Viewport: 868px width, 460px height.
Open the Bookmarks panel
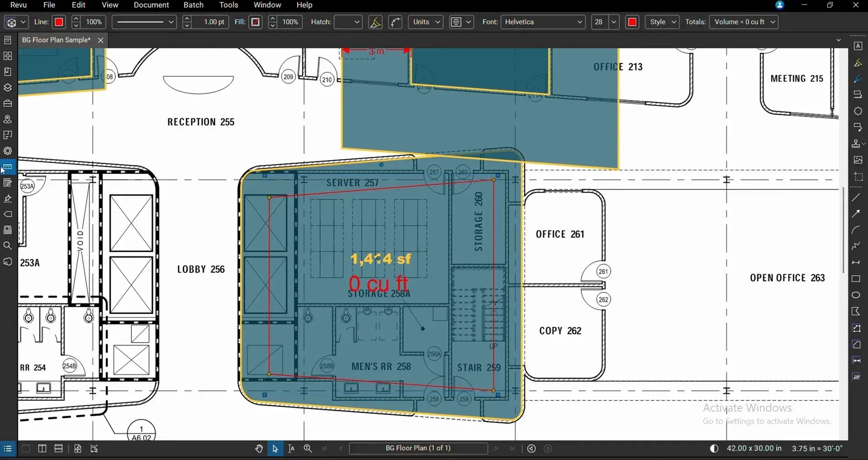8,72
